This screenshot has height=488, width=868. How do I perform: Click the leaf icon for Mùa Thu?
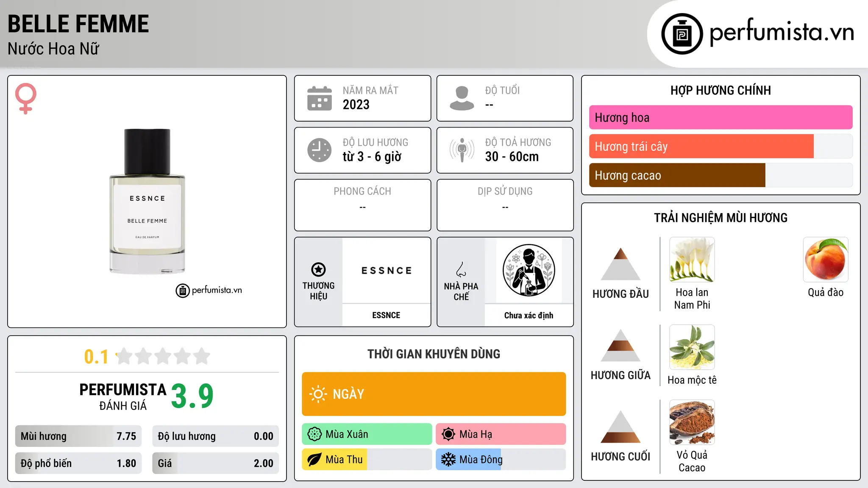point(314,460)
